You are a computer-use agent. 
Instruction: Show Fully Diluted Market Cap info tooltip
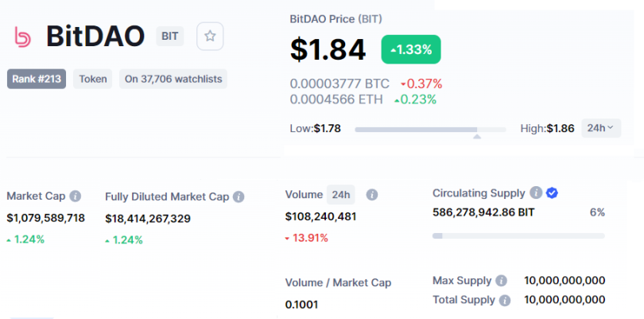pos(239,197)
